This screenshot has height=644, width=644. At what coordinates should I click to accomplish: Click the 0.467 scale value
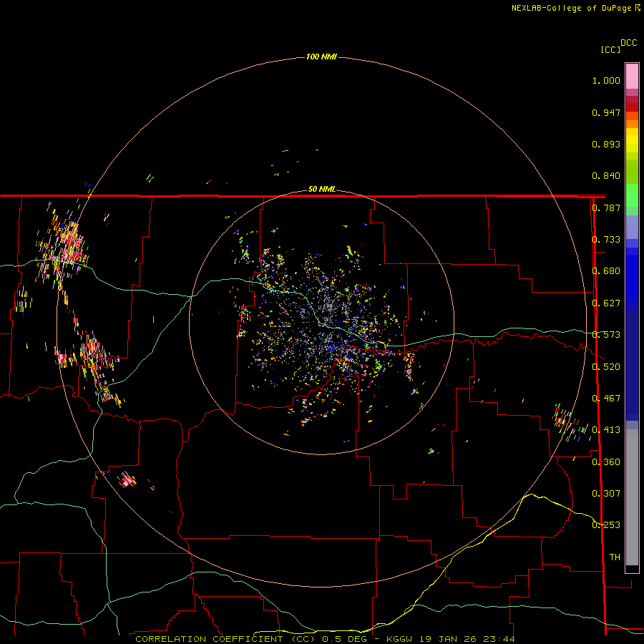pyautogui.click(x=606, y=399)
